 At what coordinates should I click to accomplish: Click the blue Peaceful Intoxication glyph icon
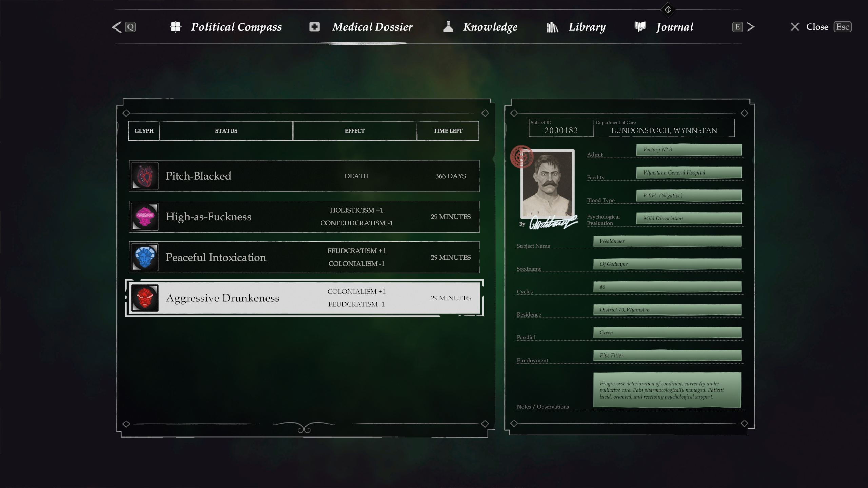(x=145, y=257)
